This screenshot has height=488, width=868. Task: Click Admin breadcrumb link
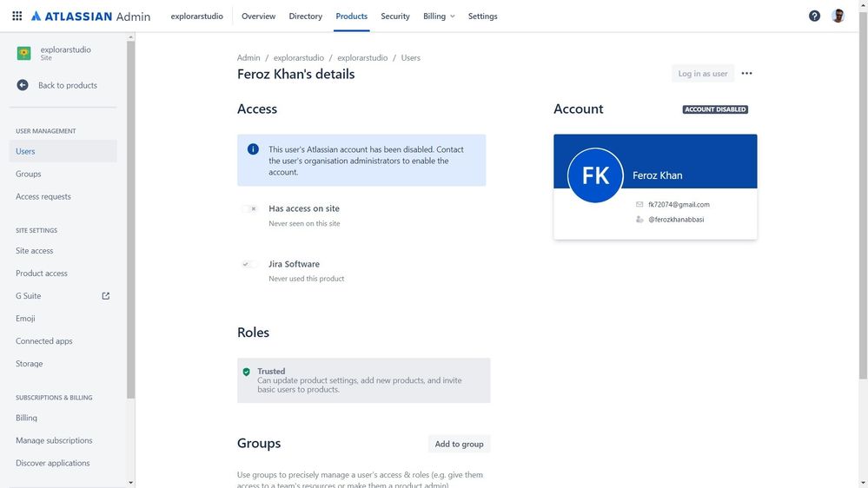(x=248, y=57)
